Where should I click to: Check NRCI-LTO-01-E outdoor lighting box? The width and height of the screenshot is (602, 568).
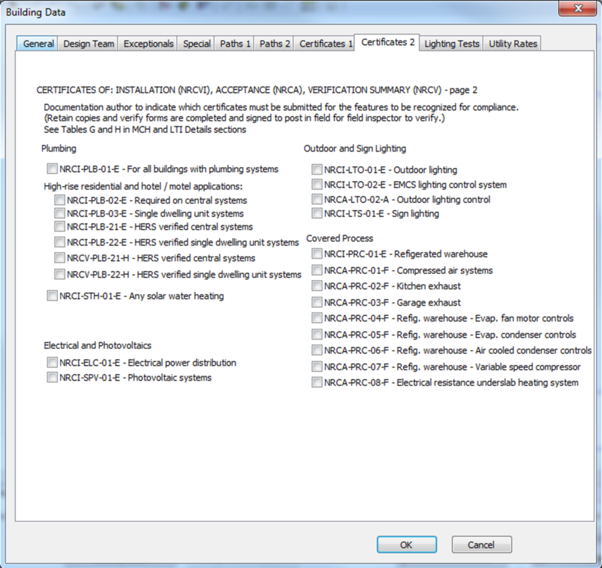coord(317,170)
